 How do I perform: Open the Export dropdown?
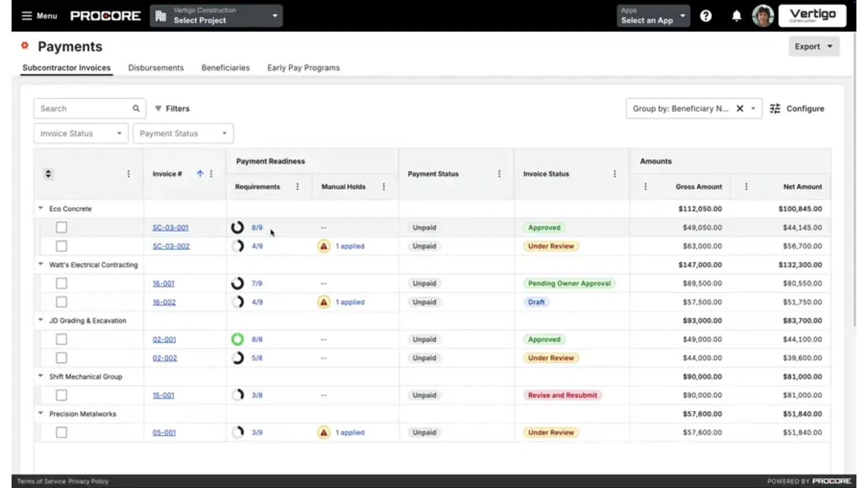tap(814, 46)
